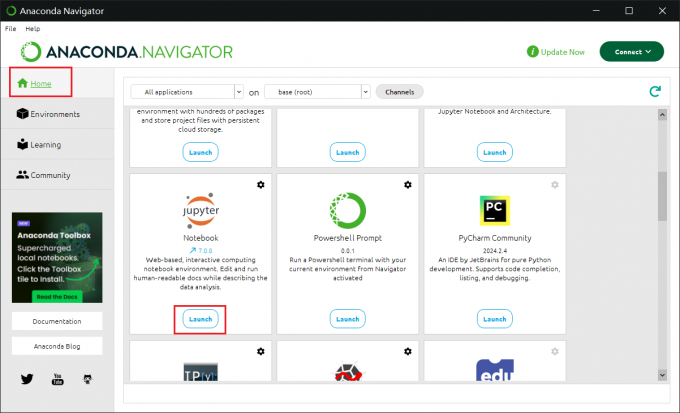Click the scrollbar up arrow
This screenshot has width=680, height=413.
[662, 115]
